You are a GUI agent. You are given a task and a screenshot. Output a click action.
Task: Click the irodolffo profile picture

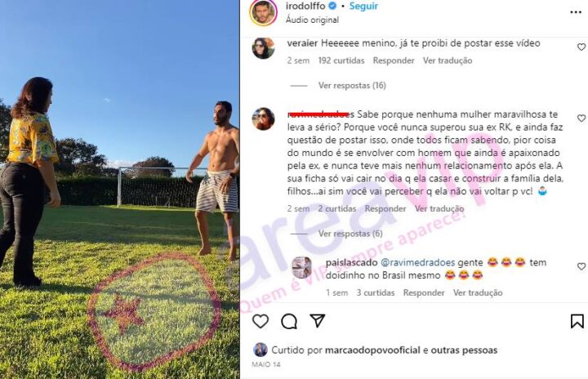tap(263, 12)
